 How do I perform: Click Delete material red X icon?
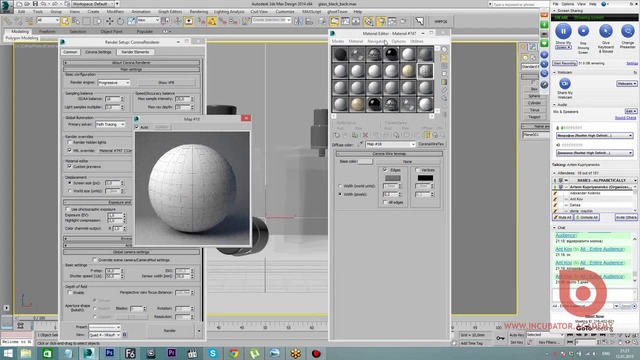pyautogui.click(x=365, y=135)
